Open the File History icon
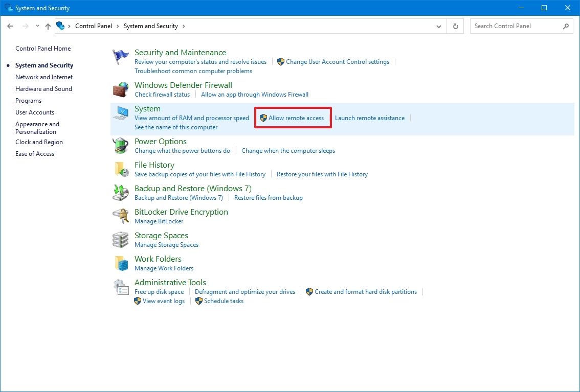580x392 pixels. 120,169
